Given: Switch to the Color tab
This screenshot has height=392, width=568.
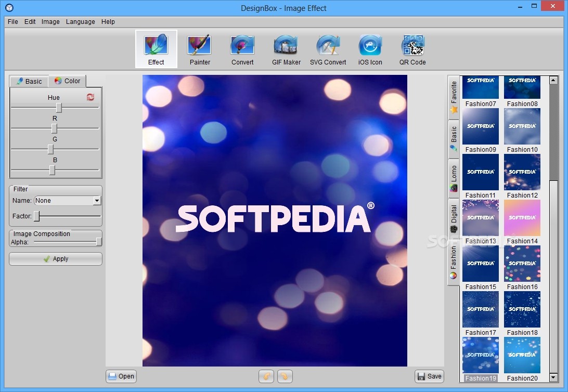Looking at the screenshot, I should click(x=68, y=81).
